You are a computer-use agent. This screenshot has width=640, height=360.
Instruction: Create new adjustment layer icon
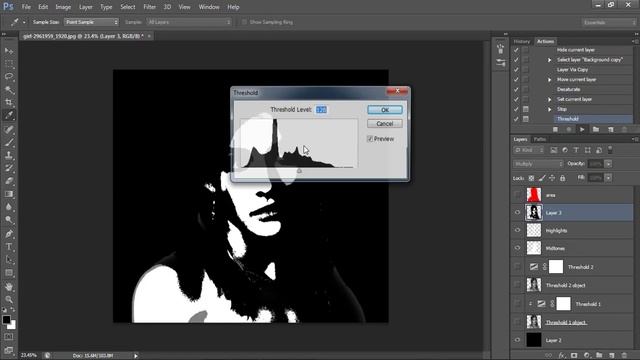(587, 356)
